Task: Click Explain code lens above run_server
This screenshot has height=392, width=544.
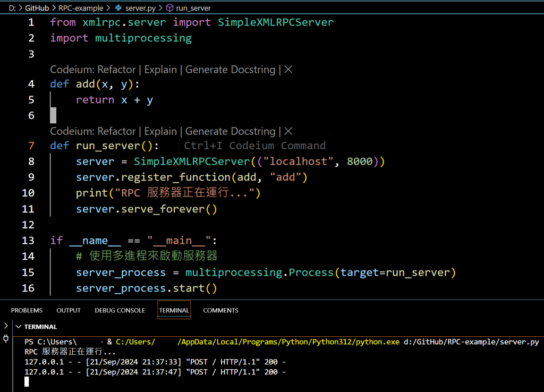Action: (x=160, y=131)
